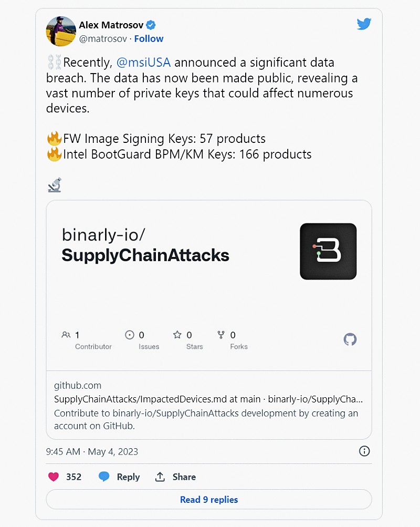Open the @msiUSA mention link
Screen dimensions: 420x527
click(x=143, y=63)
